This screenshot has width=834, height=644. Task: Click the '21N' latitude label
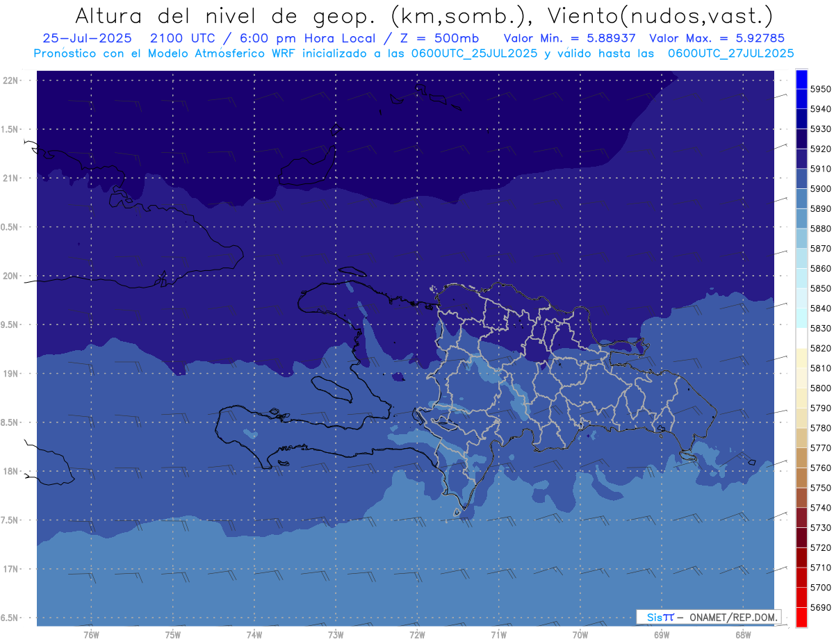tap(10, 178)
